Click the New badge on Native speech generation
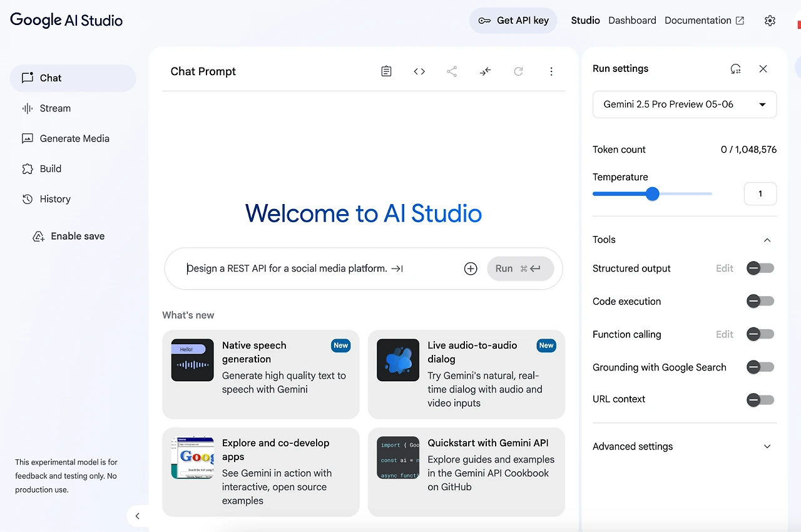The width and height of the screenshot is (801, 532). pos(341,345)
